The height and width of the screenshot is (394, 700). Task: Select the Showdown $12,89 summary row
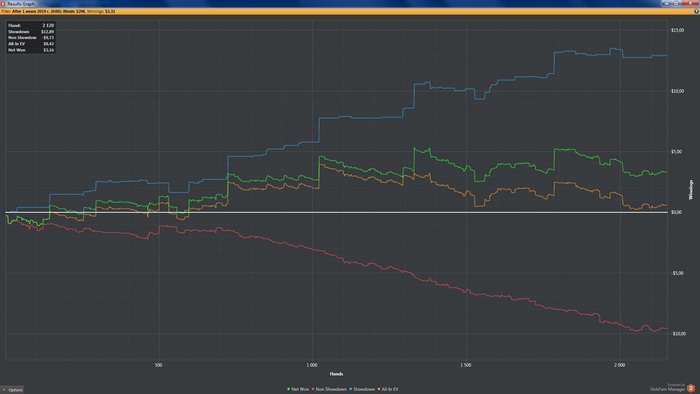pos(31,32)
